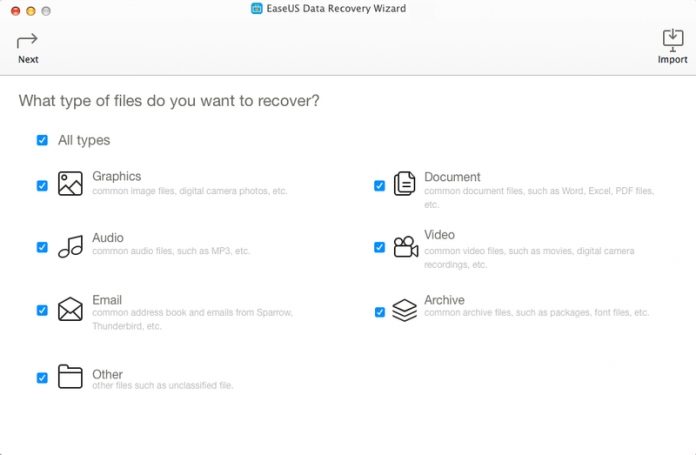696x455 pixels.
Task: Click the Next label in toolbar
Action: (x=28, y=59)
